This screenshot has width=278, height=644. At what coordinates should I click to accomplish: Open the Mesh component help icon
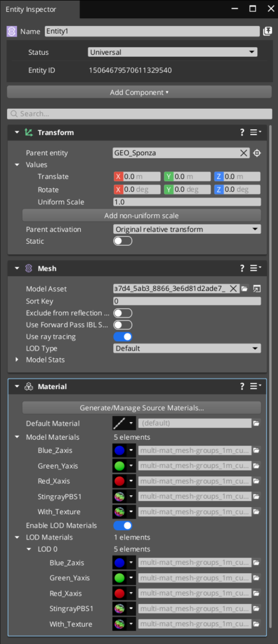[x=242, y=268]
